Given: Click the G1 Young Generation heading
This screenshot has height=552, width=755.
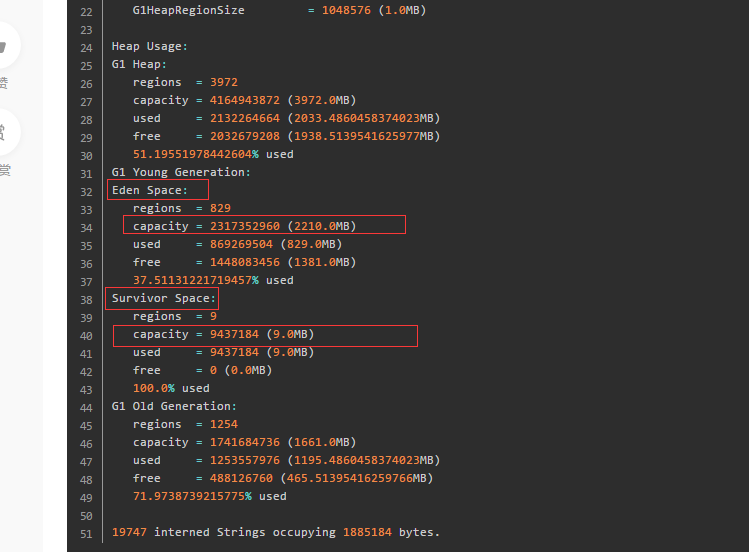Looking at the screenshot, I should click(181, 172).
